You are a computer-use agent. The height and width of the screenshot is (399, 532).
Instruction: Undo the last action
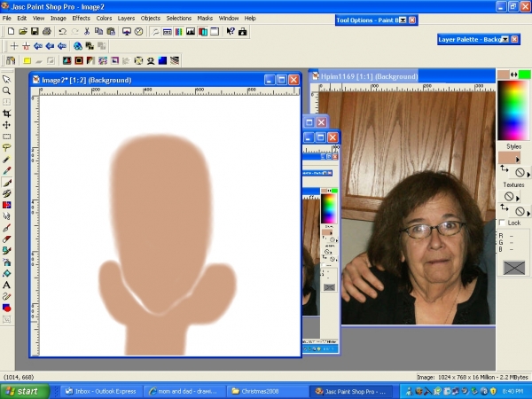pyautogui.click(x=62, y=32)
